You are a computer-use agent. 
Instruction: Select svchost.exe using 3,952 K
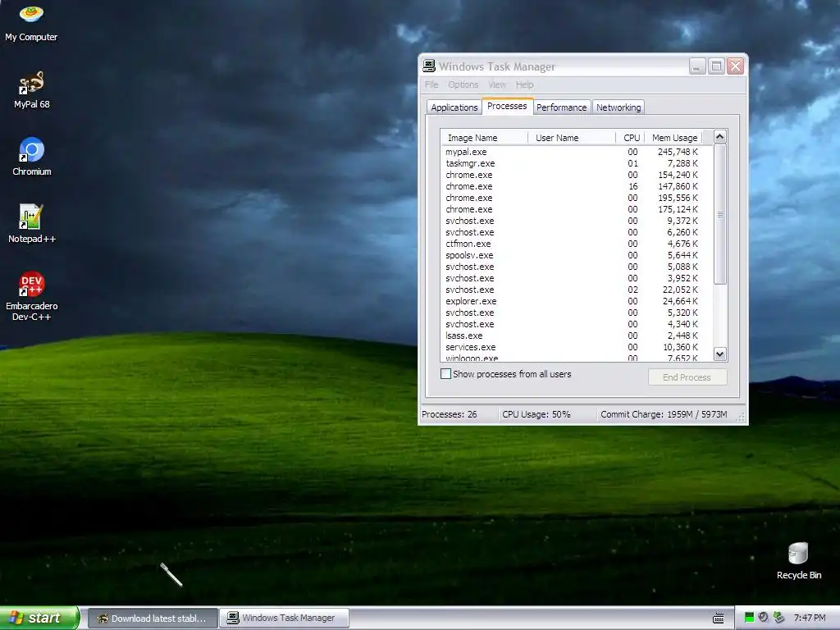click(577, 279)
